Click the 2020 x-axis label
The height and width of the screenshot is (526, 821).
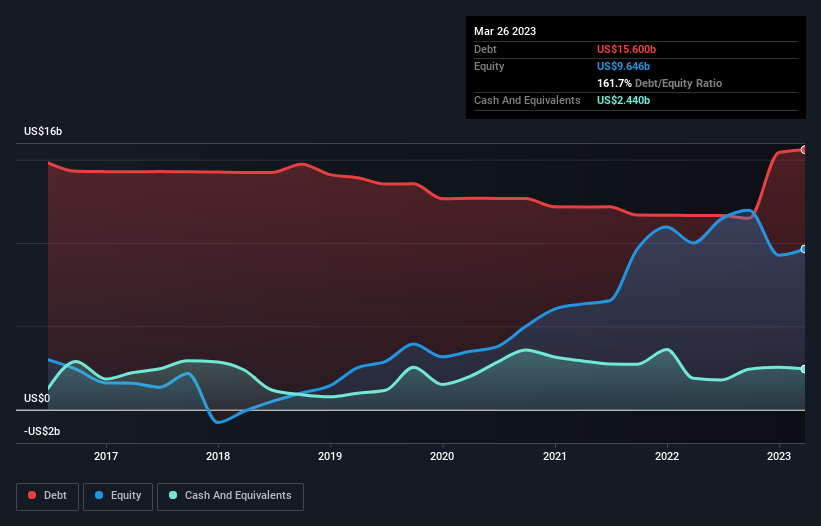442,456
